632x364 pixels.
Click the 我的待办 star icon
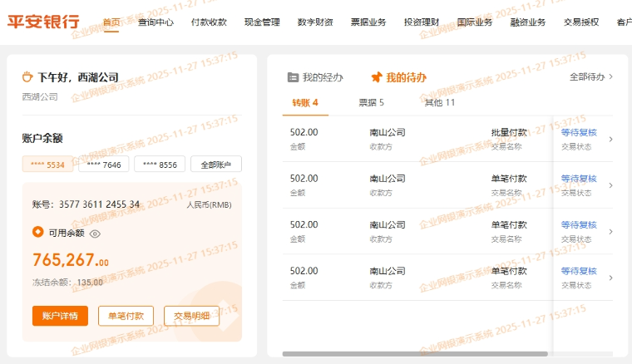tap(377, 77)
